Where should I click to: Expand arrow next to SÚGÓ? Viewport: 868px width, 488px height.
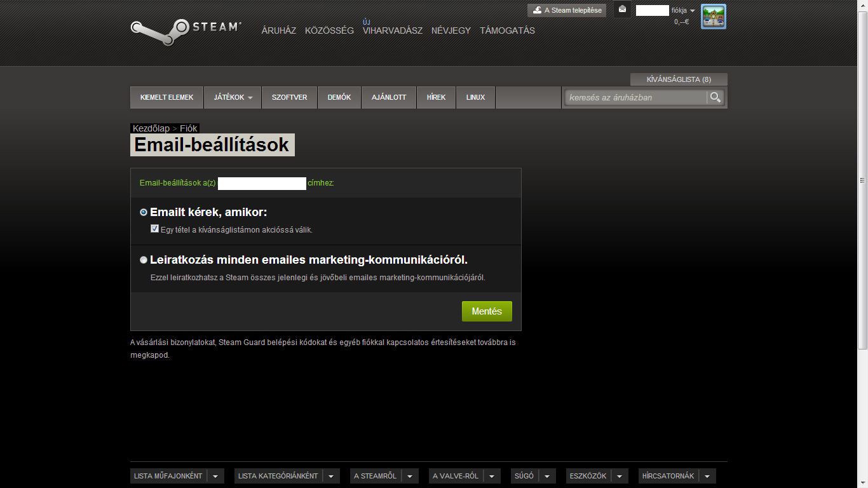tap(547, 476)
